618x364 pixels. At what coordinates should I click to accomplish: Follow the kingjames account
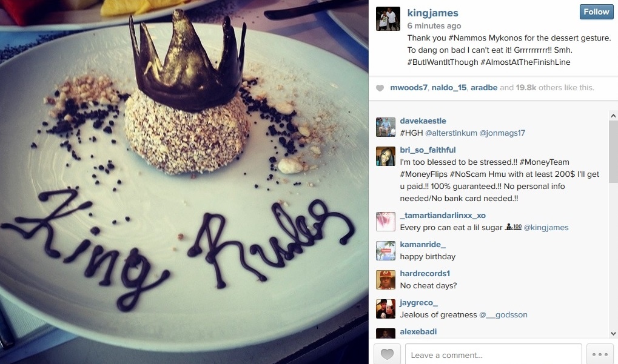(x=596, y=12)
